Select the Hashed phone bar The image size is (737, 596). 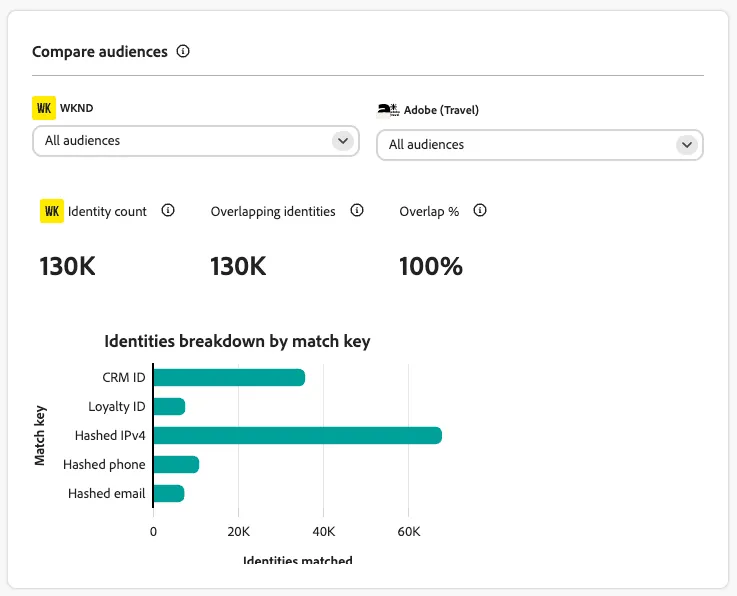click(x=176, y=464)
